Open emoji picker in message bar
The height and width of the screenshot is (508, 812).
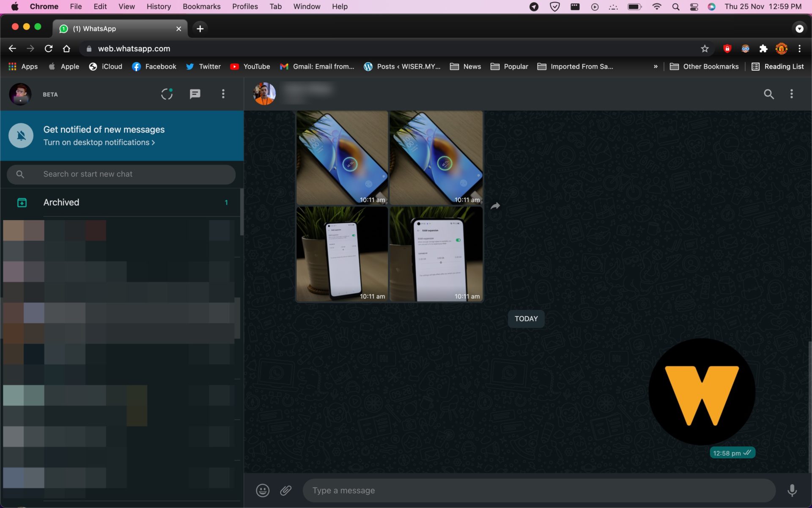pyautogui.click(x=263, y=490)
